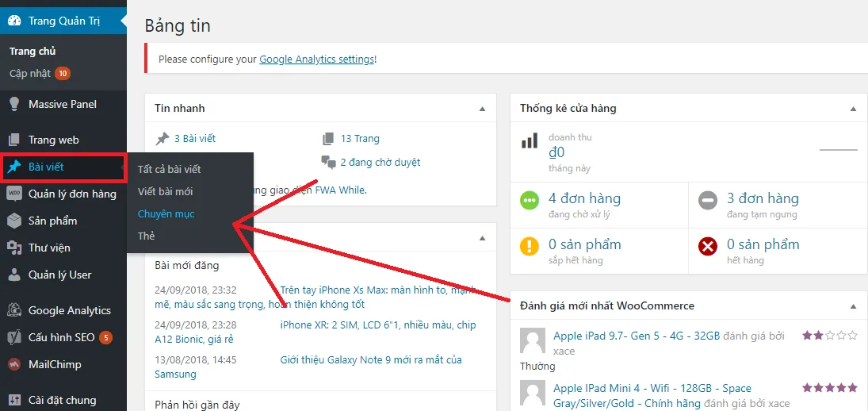Click the Sản phẩm box icon
The width and height of the screenshot is (868, 411).
coord(14,221)
